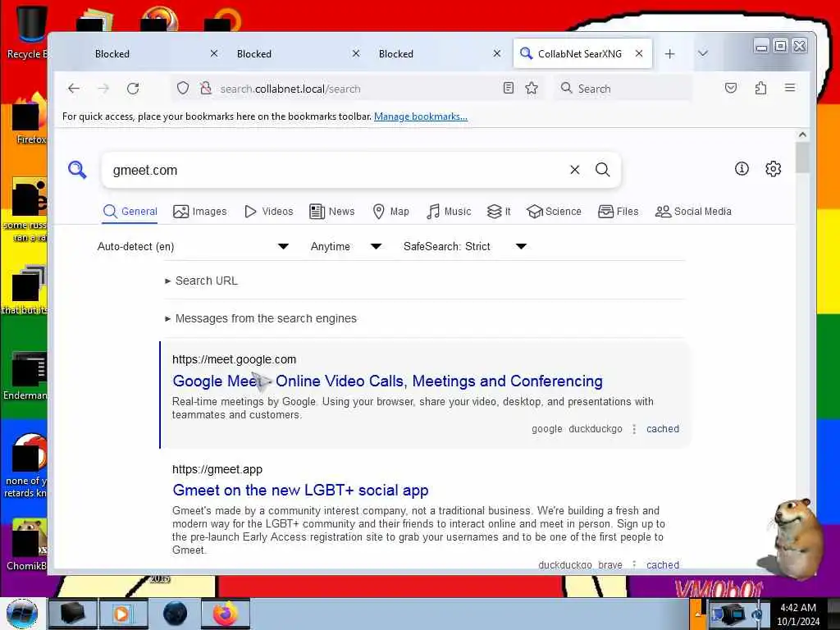Expand the Search URL section

[x=202, y=281]
